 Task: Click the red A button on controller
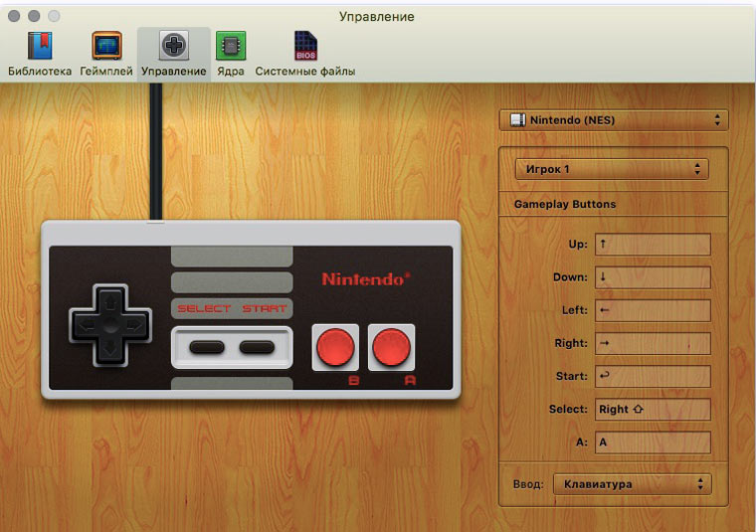click(391, 347)
